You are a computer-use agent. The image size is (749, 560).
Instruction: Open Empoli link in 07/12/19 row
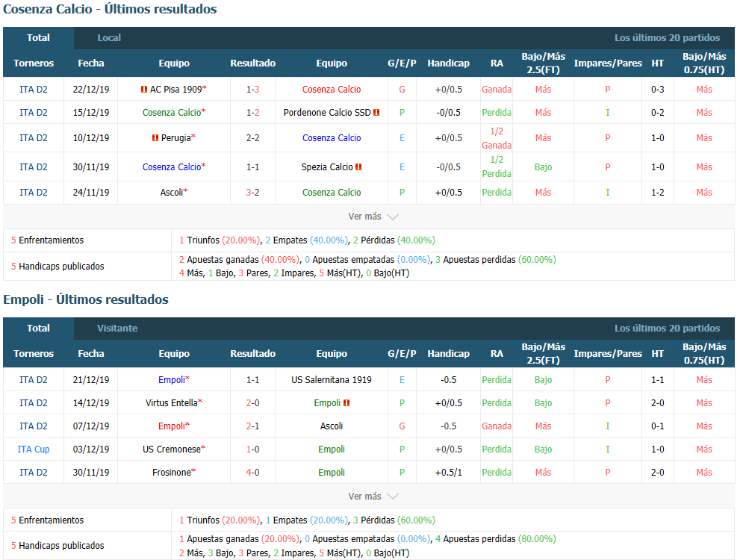coord(172,426)
